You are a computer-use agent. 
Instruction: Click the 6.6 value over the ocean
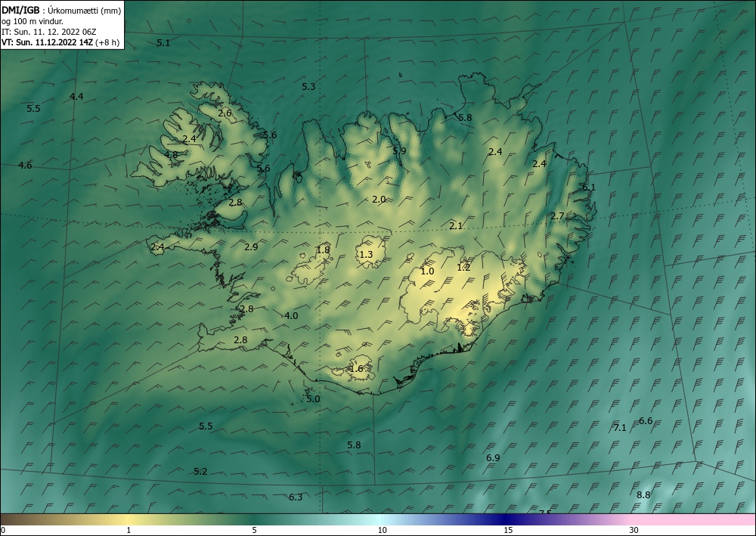point(646,421)
